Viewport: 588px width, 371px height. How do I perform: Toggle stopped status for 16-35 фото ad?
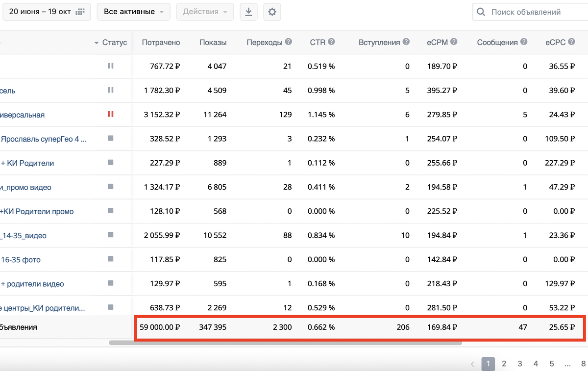point(110,259)
